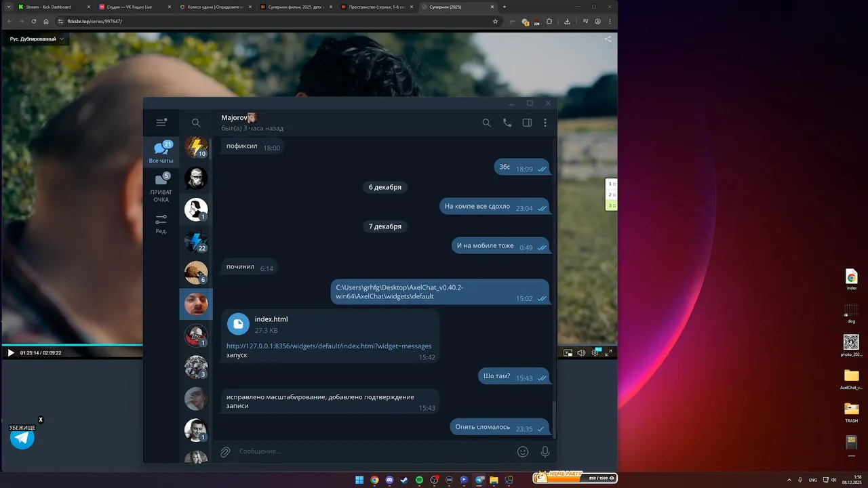
Task: Open the 127.0.0.1:8356 widget link
Action: pyautogui.click(x=329, y=346)
